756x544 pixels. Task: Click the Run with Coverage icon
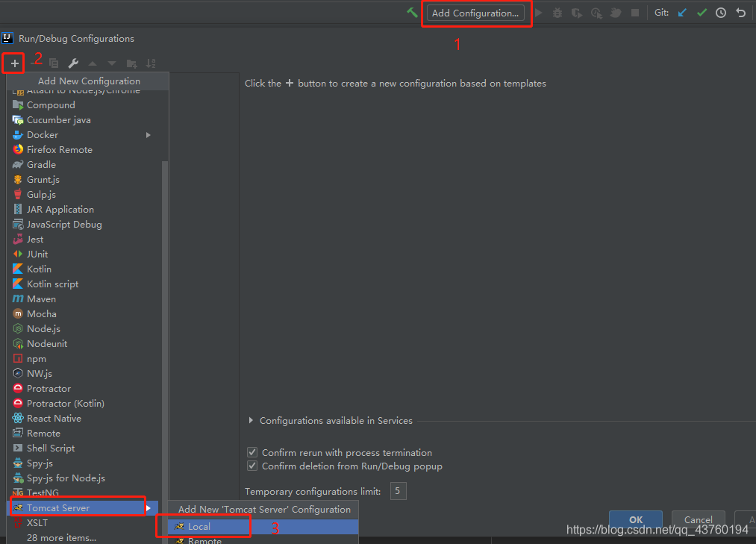click(577, 13)
